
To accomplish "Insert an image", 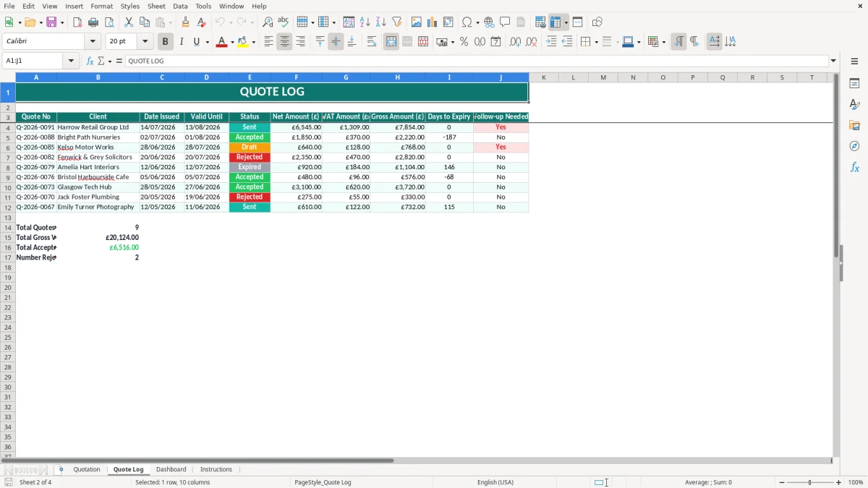I will tap(417, 22).
